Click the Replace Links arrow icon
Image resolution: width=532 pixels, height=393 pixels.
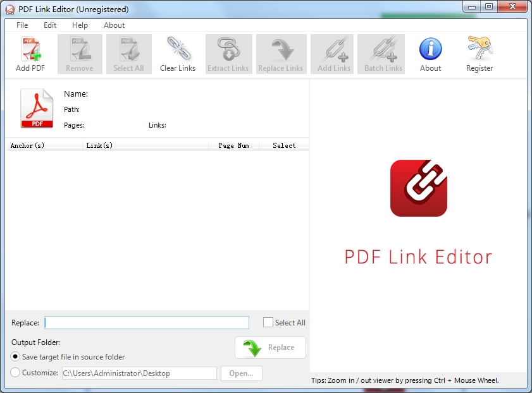pyautogui.click(x=281, y=54)
